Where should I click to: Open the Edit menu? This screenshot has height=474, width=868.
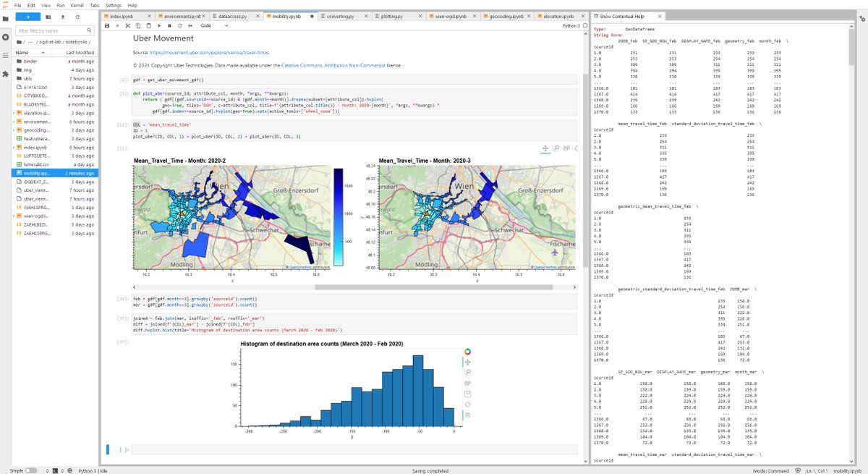[32, 5]
